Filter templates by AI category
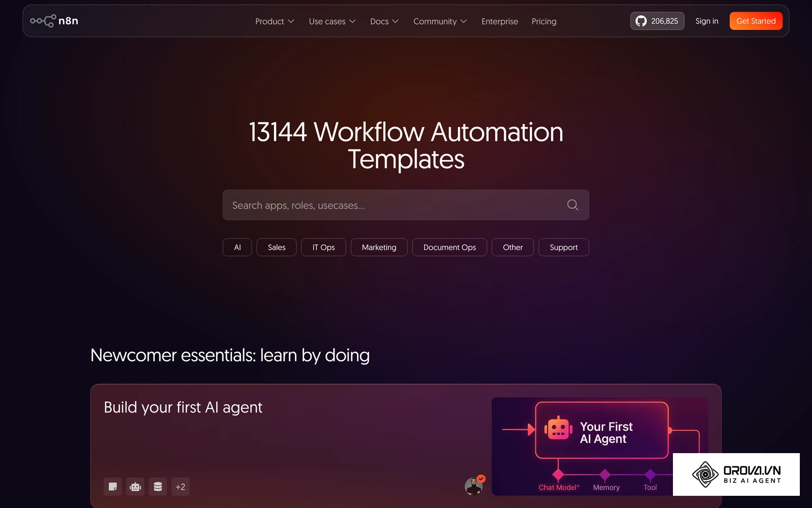812x508 pixels. pos(238,247)
